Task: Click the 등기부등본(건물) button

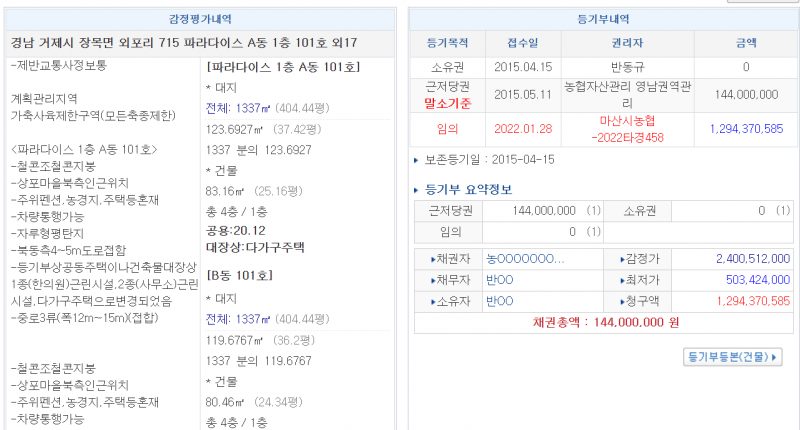Action: coord(731,356)
